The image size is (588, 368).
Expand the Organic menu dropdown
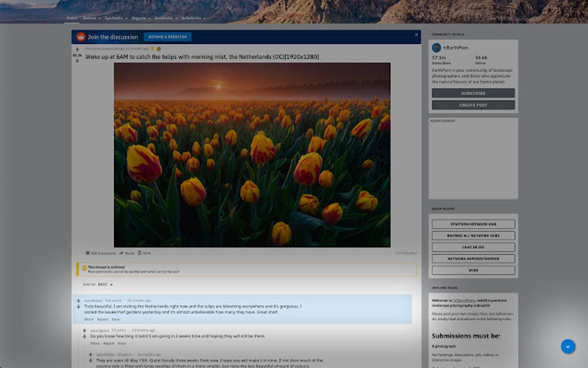tap(141, 18)
